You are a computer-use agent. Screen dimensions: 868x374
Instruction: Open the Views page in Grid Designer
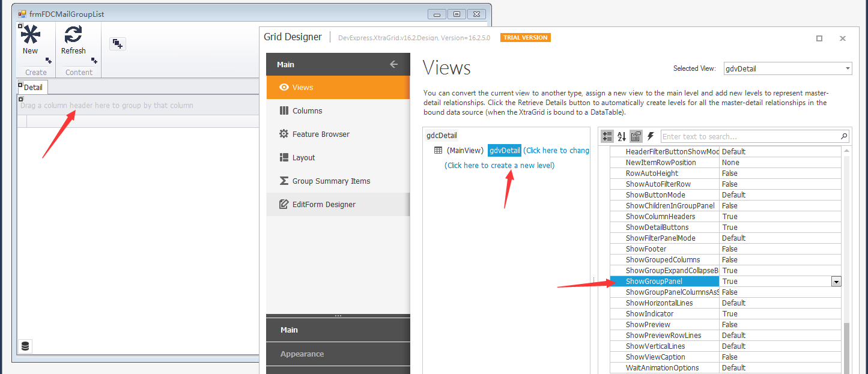[338, 87]
